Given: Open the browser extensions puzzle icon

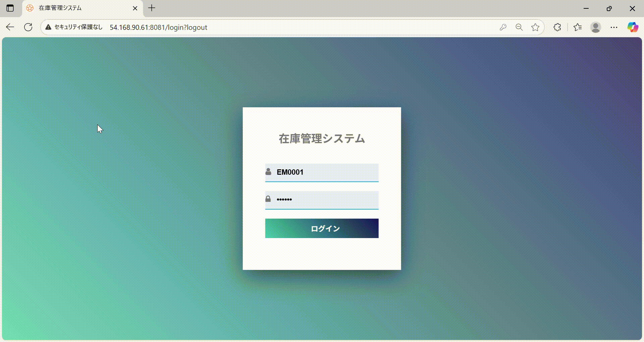Looking at the screenshot, I should pos(557,27).
